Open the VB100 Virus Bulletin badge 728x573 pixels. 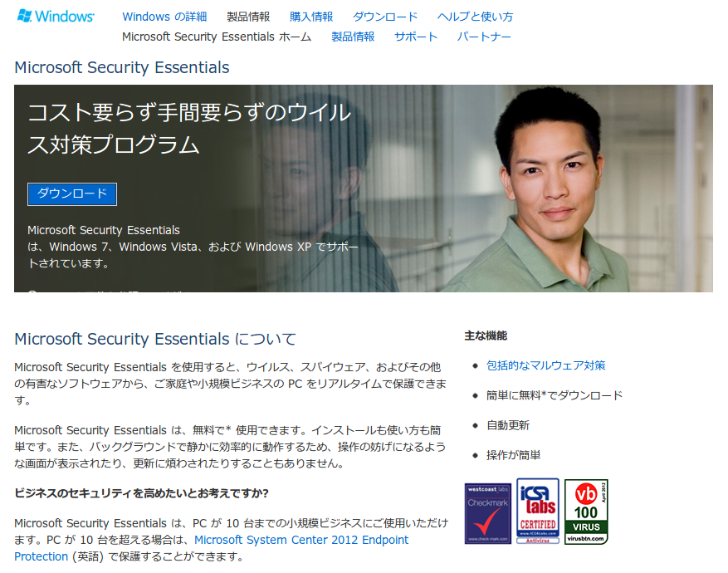tap(586, 512)
